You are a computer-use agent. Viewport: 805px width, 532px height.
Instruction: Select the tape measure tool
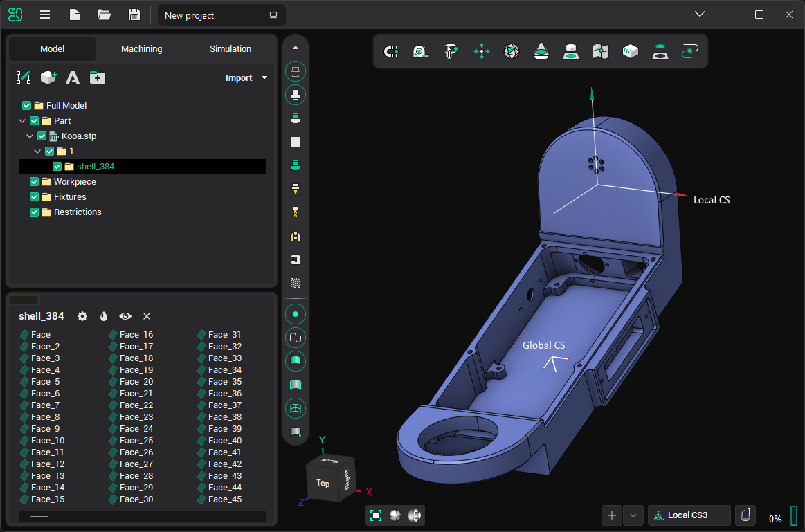(x=420, y=51)
